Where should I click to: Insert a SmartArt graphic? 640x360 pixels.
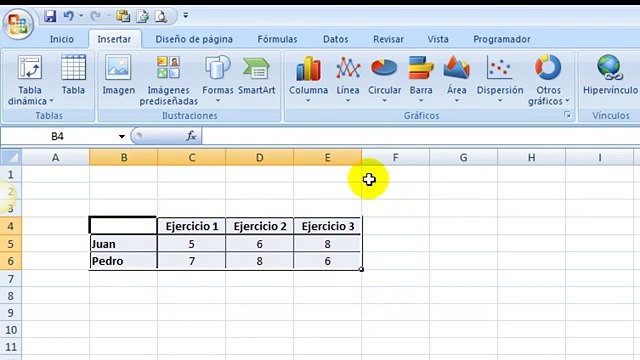256,75
